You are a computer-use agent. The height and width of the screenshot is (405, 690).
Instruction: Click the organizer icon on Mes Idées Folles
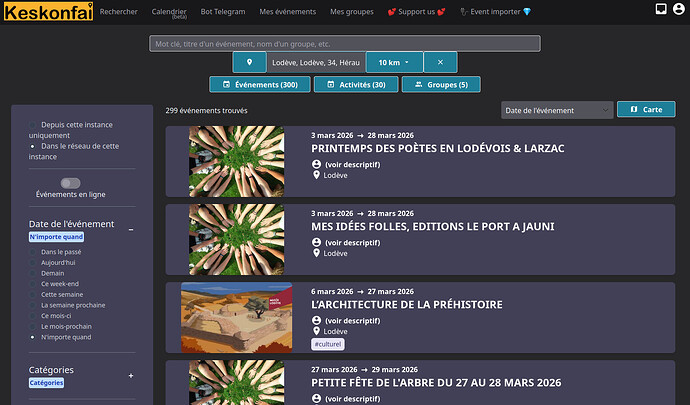point(316,242)
